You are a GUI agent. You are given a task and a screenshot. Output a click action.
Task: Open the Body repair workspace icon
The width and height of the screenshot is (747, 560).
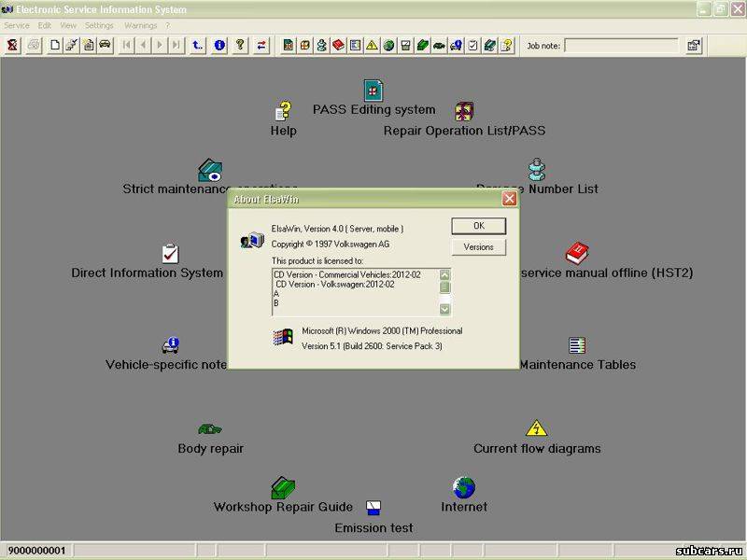[x=209, y=429]
